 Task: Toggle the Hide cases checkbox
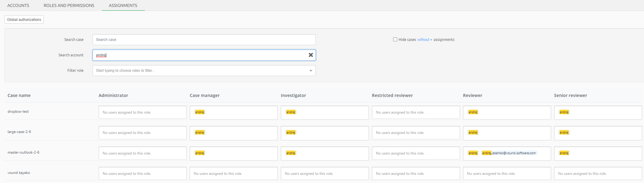[x=395, y=39]
